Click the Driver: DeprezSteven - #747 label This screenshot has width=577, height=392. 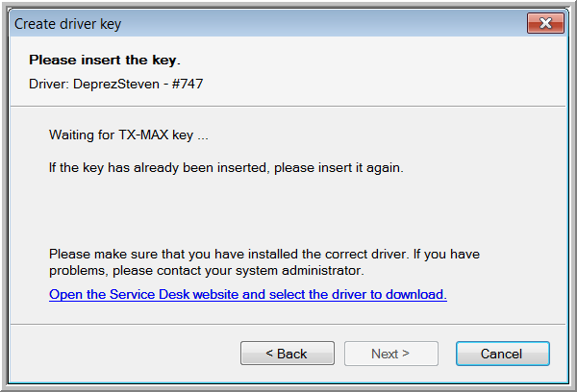click(x=116, y=84)
